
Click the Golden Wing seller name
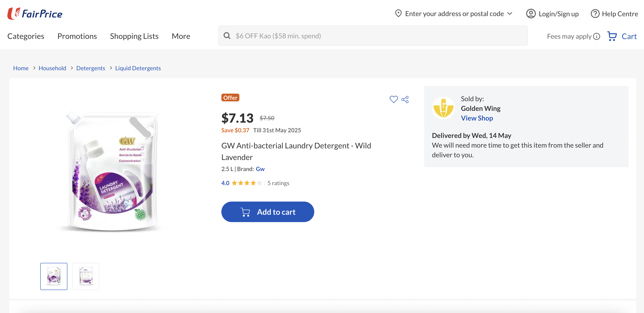point(480,108)
